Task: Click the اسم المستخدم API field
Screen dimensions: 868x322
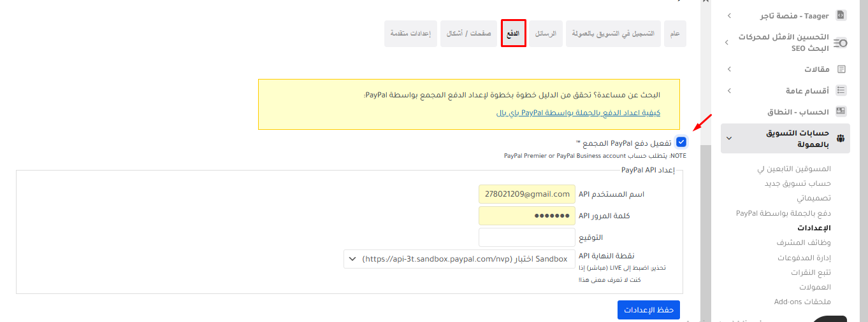Action: click(527, 194)
